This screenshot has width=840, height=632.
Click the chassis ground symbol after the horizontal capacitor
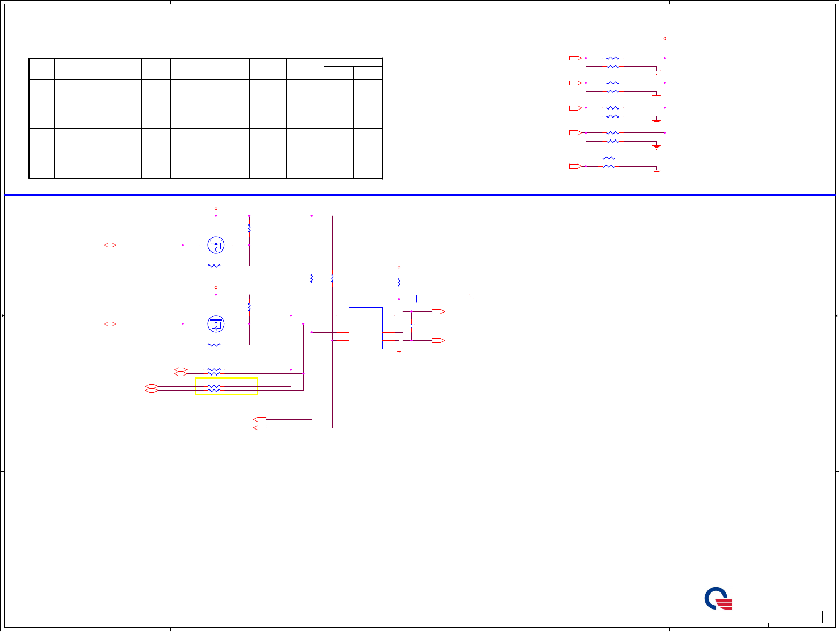tap(471, 299)
